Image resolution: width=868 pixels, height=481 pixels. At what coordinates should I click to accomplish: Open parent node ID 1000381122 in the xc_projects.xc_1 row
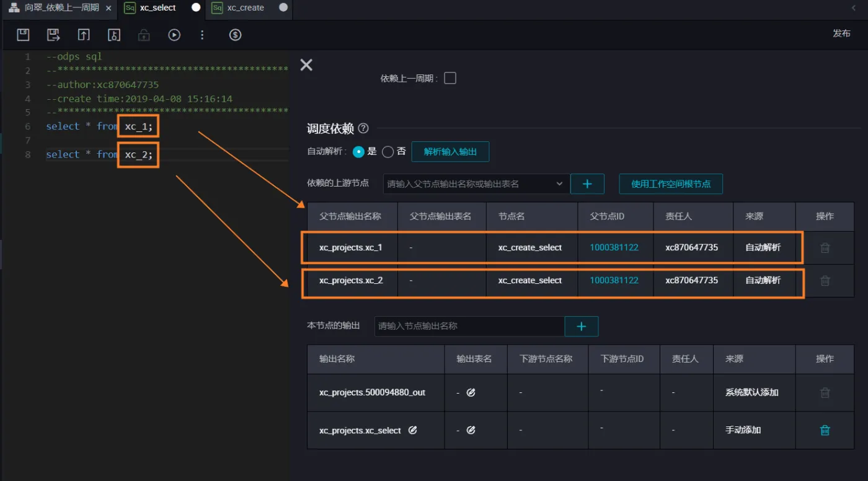coord(614,247)
